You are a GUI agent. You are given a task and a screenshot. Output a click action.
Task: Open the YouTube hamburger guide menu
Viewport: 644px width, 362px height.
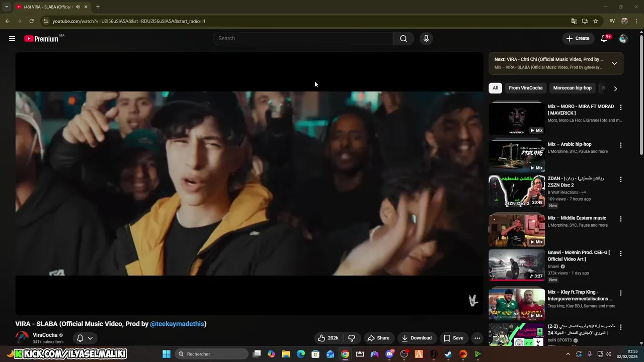(12, 39)
